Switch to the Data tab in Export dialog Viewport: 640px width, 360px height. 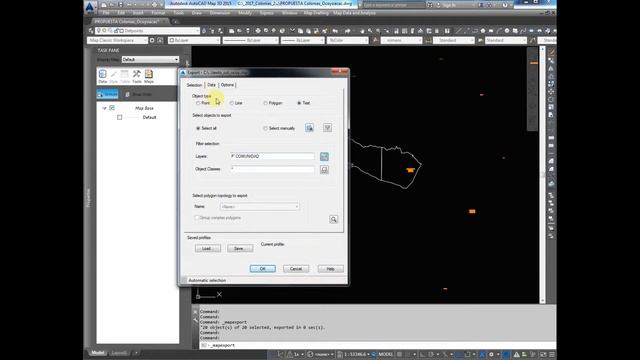211,85
